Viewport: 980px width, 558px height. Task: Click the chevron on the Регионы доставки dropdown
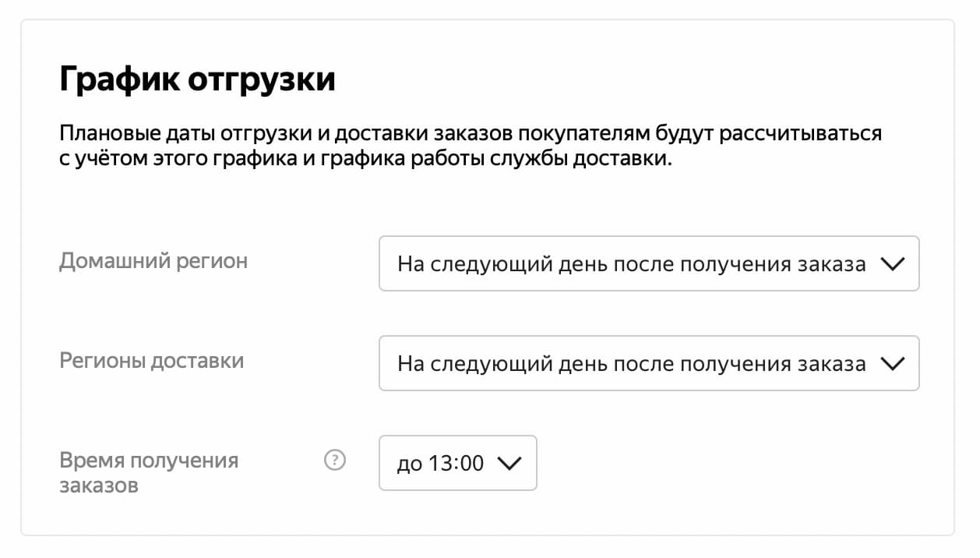894,362
